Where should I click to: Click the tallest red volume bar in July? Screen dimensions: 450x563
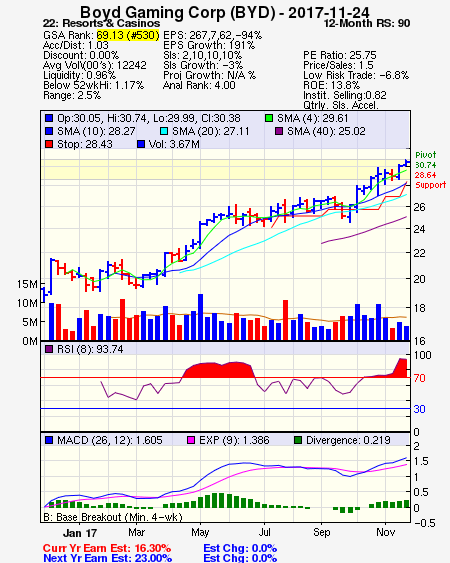[x=286, y=320]
